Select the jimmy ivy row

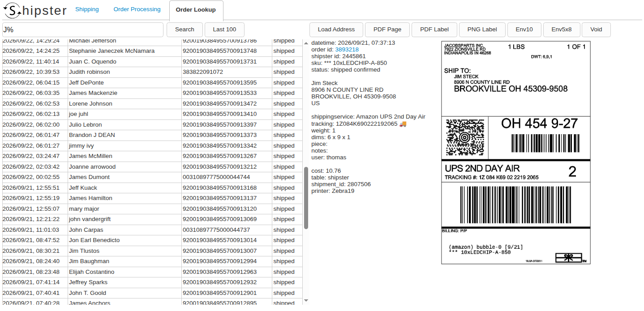(x=152, y=146)
